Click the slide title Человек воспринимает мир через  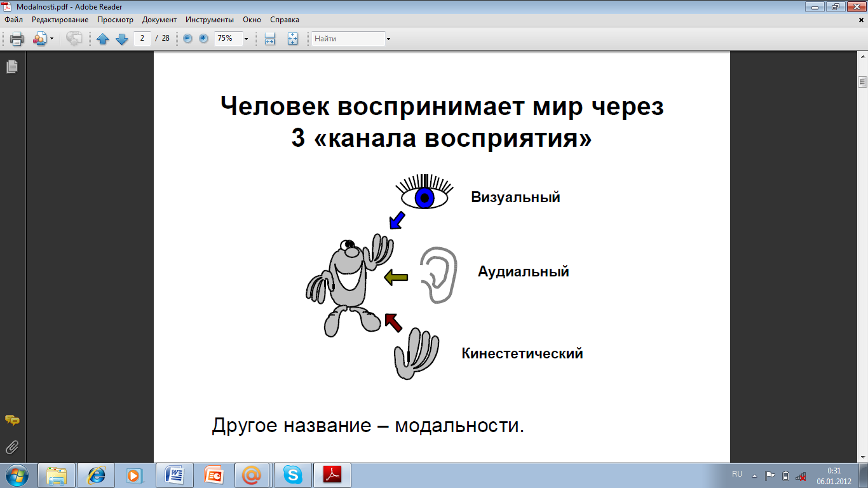coord(442,106)
